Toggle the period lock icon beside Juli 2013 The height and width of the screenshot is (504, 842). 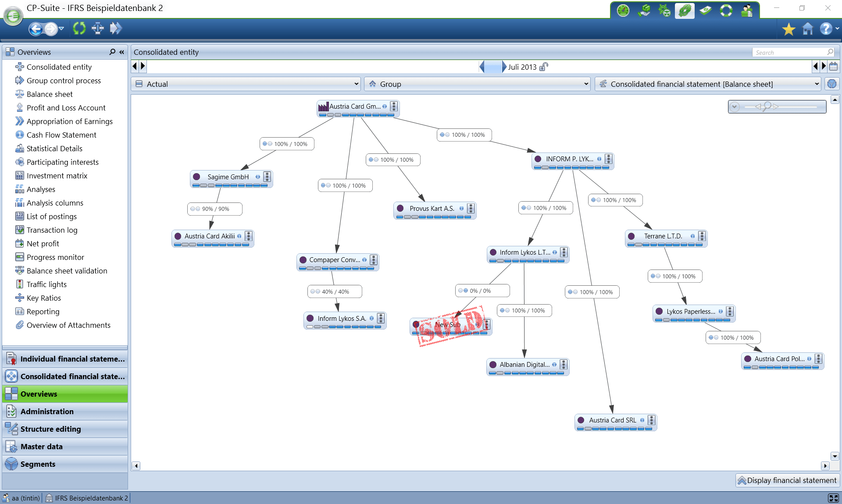point(544,67)
